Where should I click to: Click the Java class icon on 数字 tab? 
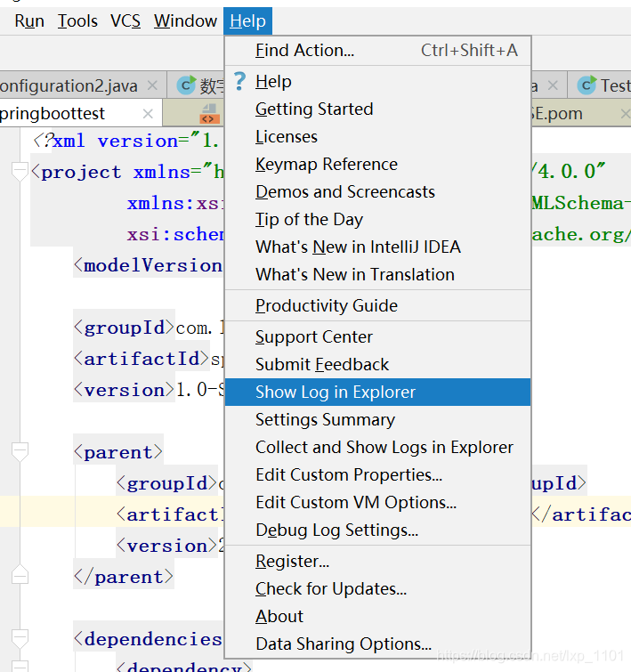(187, 85)
